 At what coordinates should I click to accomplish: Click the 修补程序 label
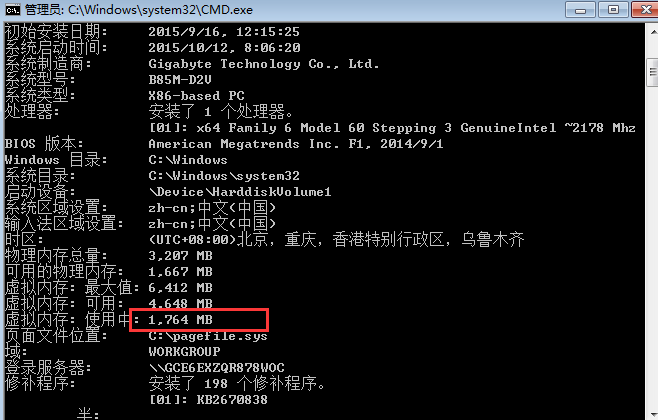[x=39, y=383]
